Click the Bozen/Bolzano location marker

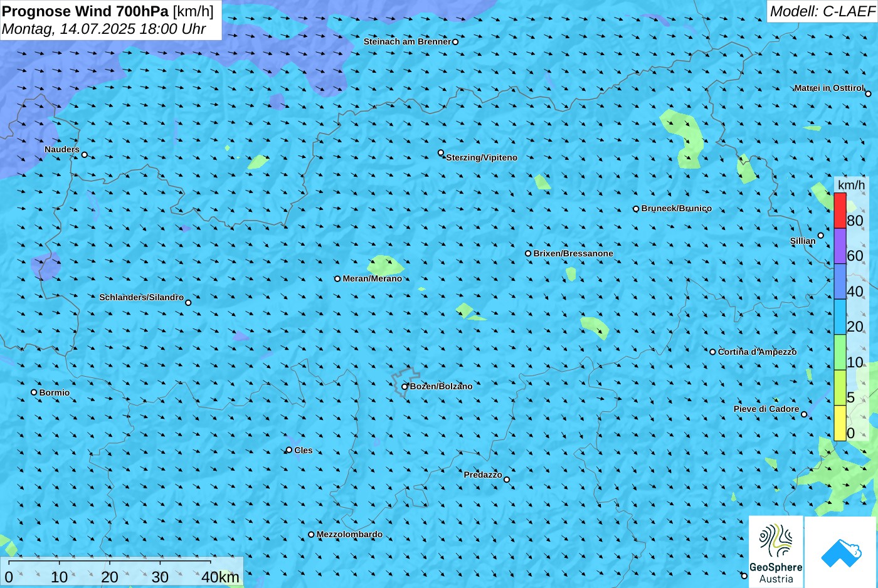click(405, 387)
